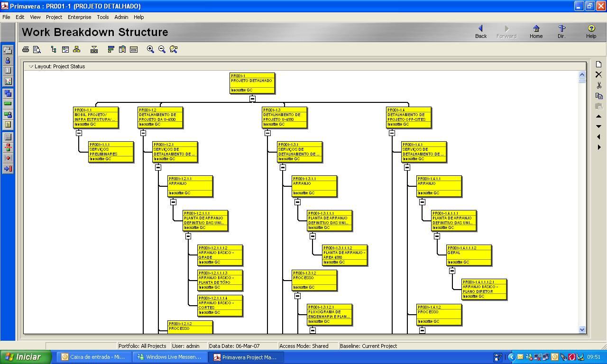Zoom out of the WBS chart
This screenshot has width=607, height=364.
point(162,49)
